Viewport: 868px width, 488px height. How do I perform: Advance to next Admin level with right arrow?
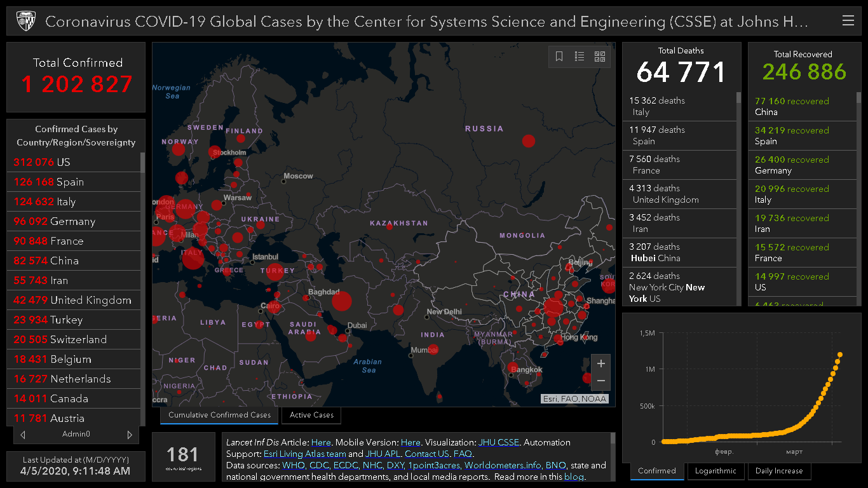tap(130, 435)
